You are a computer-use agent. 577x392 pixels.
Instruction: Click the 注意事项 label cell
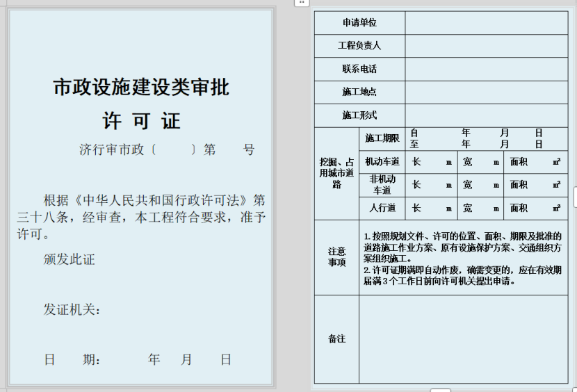pyautogui.click(x=336, y=257)
